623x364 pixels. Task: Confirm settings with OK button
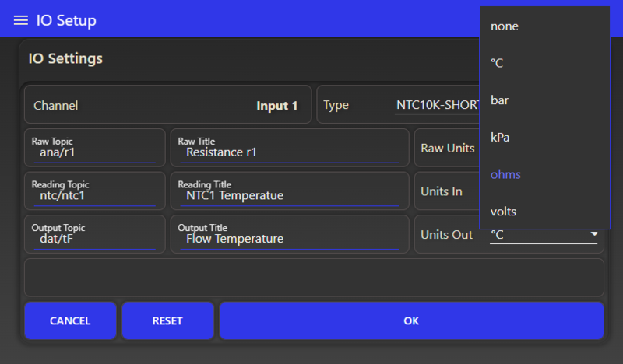tap(411, 320)
